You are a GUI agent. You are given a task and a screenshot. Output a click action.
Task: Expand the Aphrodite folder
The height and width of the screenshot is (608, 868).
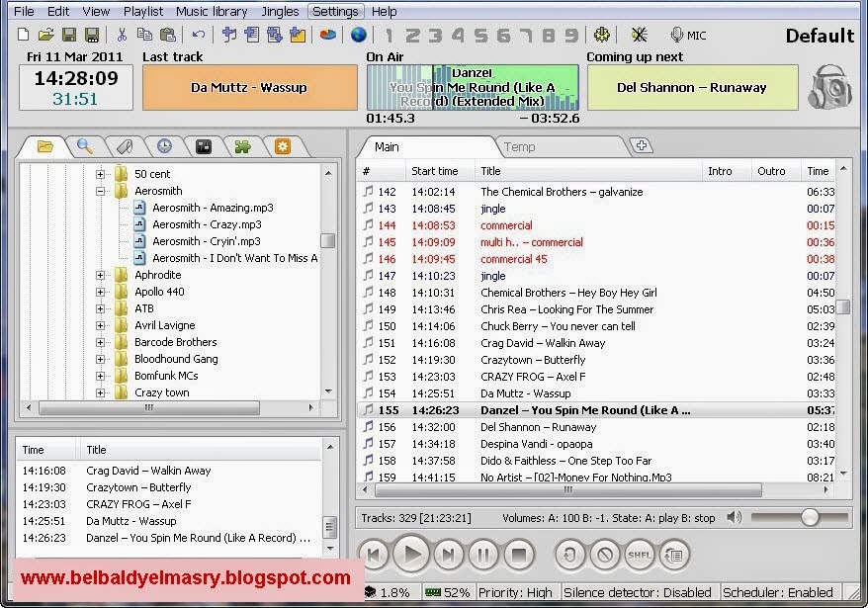click(x=100, y=275)
